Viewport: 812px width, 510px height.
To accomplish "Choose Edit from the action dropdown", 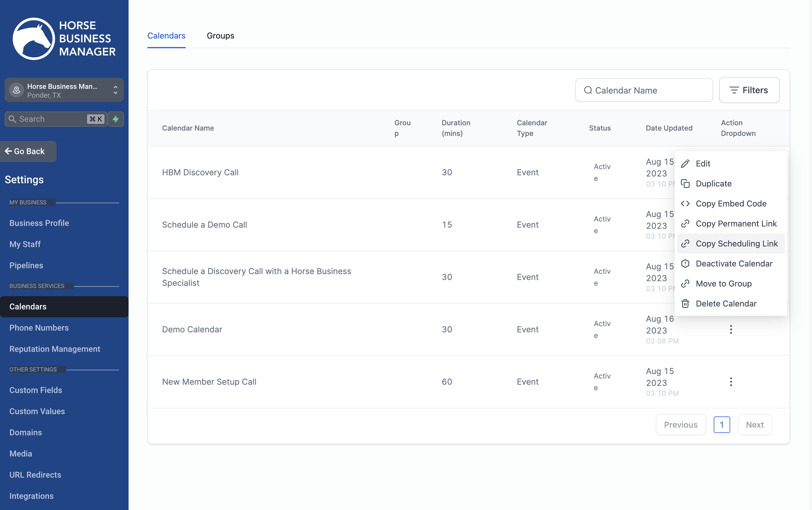I will 731,164.
